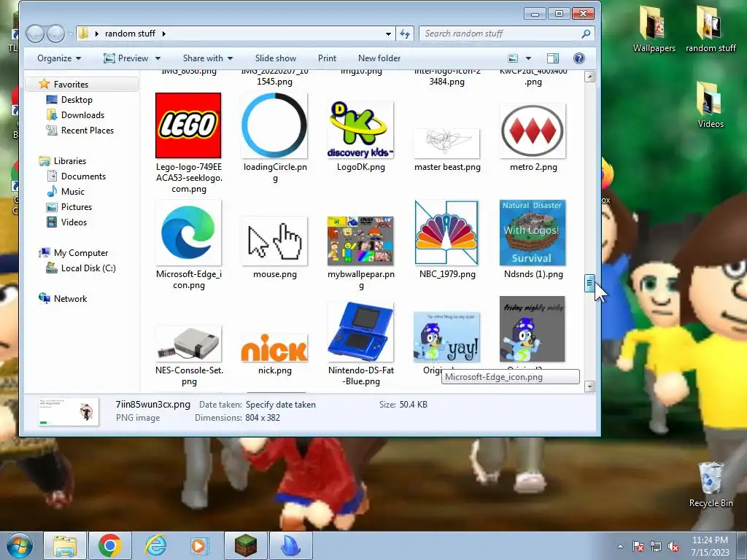Viewport: 747px width, 560px height.
Task: Expand the arrow after 'random stuff' in the address bar
Action: pyautogui.click(x=164, y=34)
